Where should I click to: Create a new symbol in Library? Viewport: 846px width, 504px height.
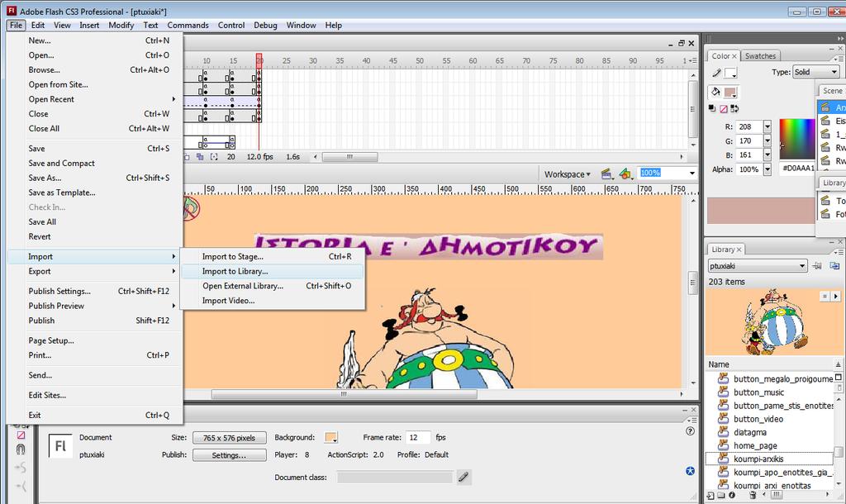[711, 495]
